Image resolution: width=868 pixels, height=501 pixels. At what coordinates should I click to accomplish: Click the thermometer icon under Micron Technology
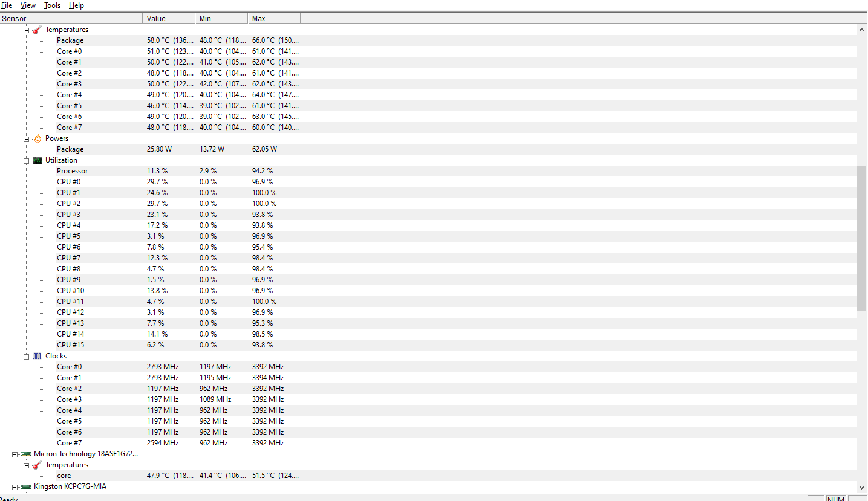pos(38,465)
